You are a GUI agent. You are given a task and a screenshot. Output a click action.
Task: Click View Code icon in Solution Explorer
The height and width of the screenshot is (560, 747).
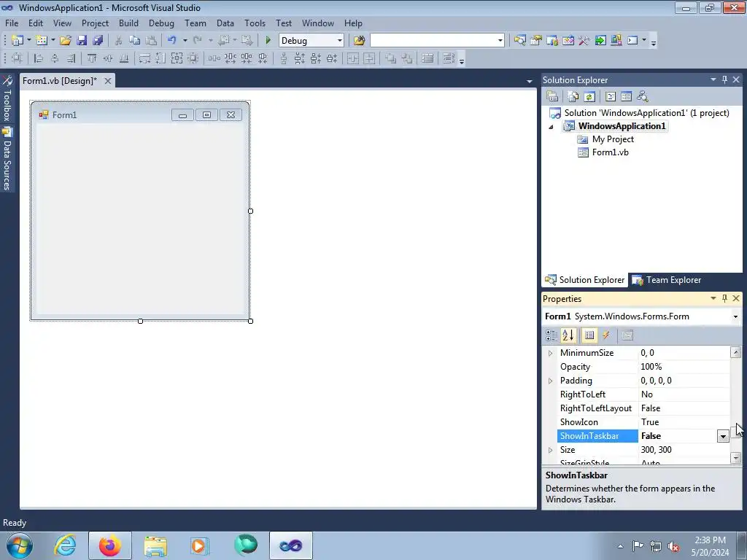click(611, 97)
